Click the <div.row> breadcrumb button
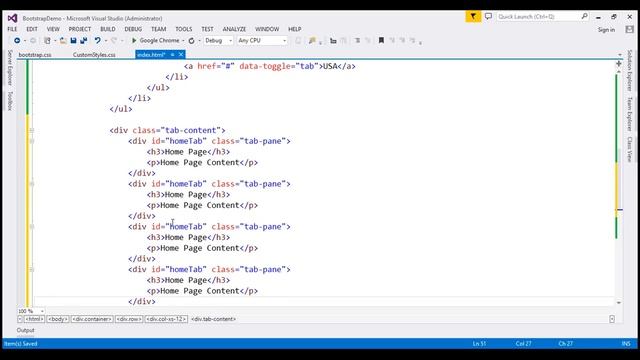The image size is (640, 360). [x=129, y=319]
